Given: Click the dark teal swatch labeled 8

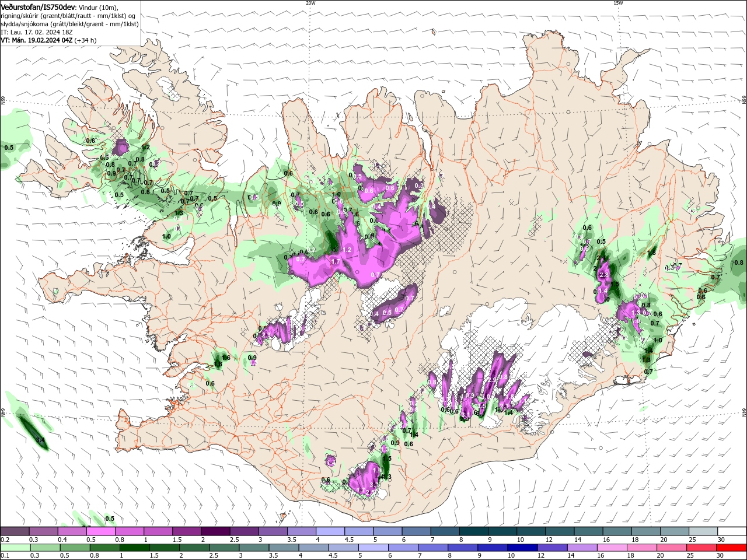Looking at the screenshot, I should [474, 531].
